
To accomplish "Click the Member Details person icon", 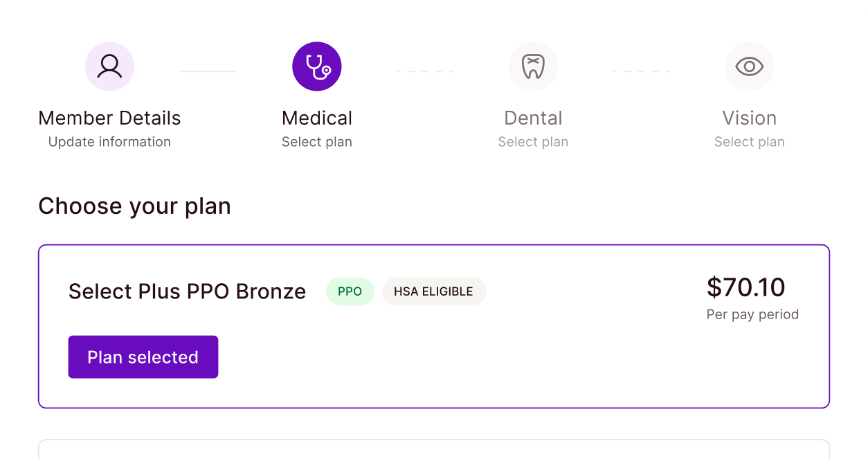I will [109, 66].
